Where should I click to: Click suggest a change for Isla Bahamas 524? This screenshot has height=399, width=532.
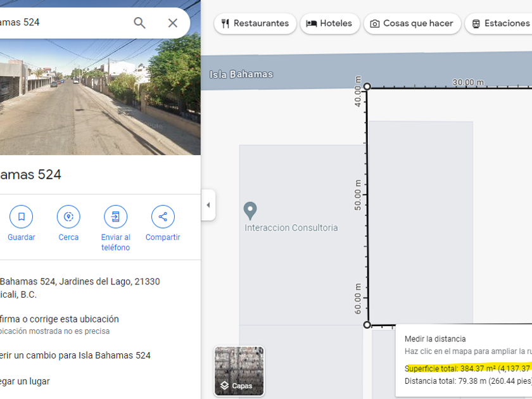click(75, 355)
